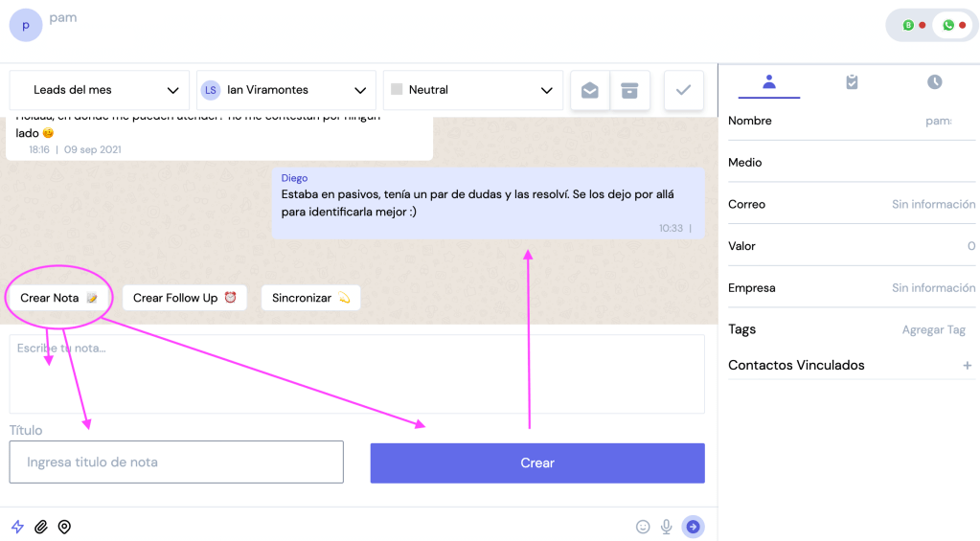Open the clock history tab
The height and width of the screenshot is (541, 980).
click(934, 81)
